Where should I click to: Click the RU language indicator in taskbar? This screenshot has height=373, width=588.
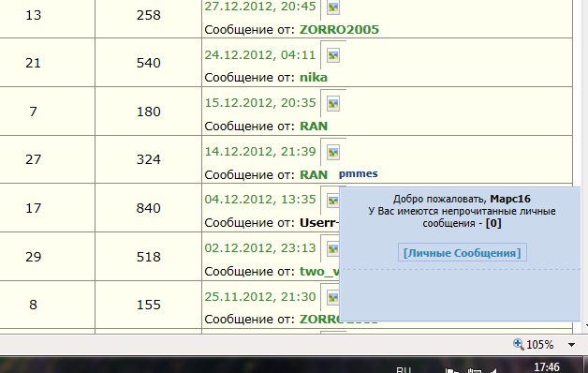pos(404,369)
